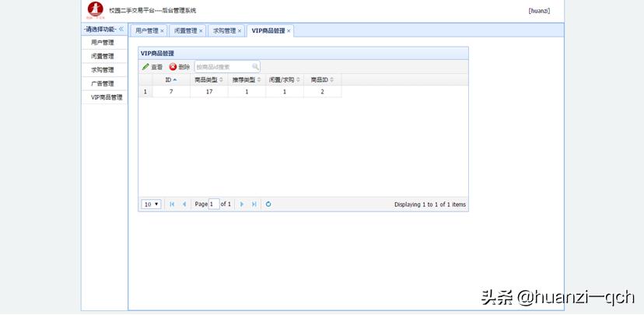Viewport: 644px width, 315px height.
Task: Click the [huanzi] user label
Action: coord(539,11)
